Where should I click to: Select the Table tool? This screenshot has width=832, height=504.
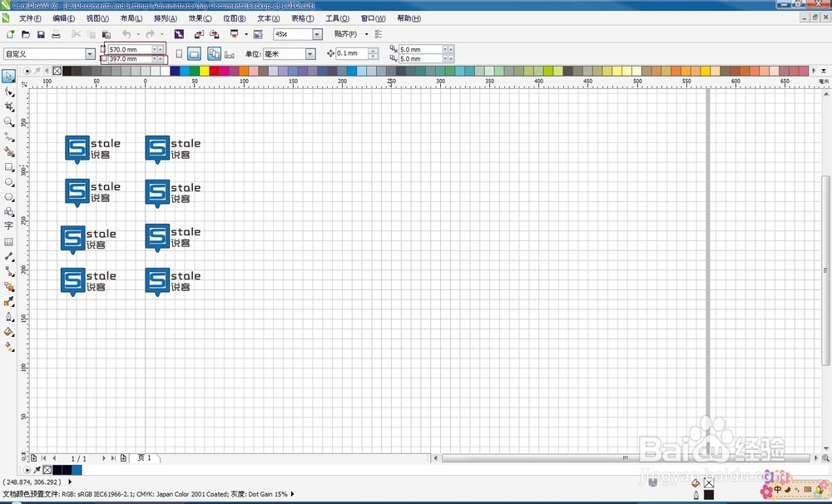pos(8,241)
